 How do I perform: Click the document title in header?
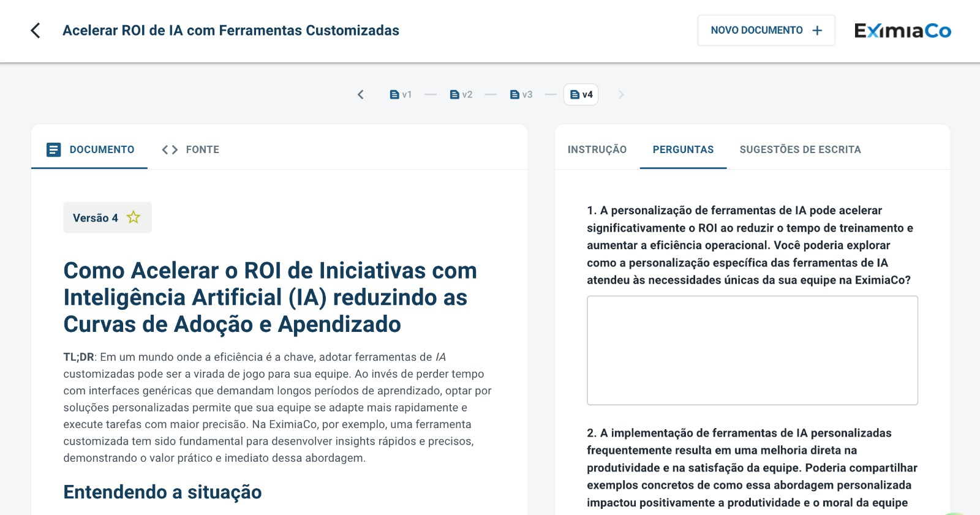pos(231,31)
